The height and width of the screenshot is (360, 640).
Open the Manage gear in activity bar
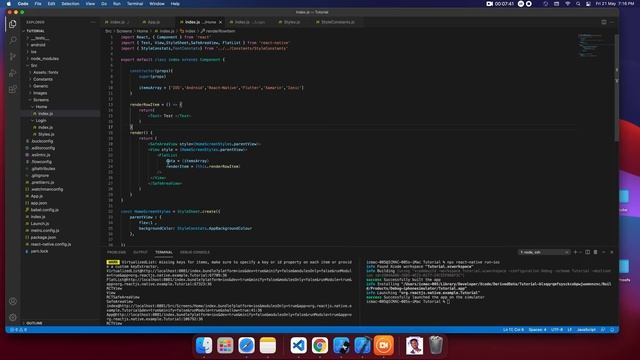click(13, 317)
